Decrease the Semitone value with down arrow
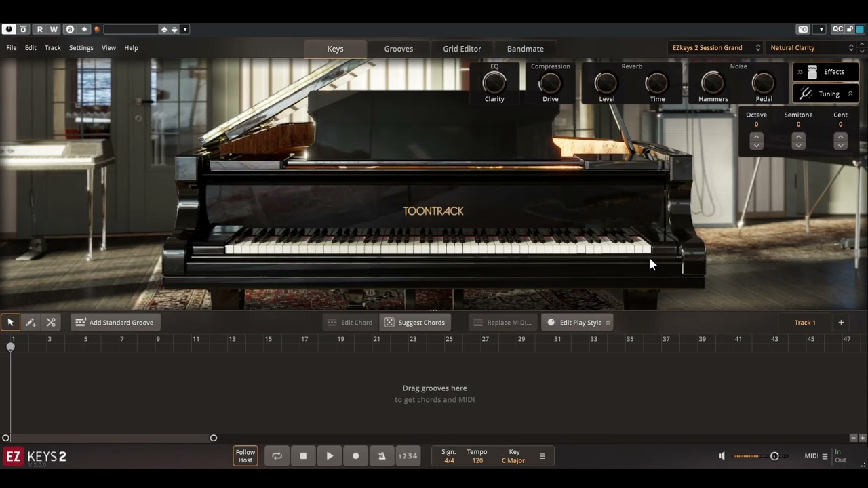Viewport: 868px width, 488px height. pos(798,145)
